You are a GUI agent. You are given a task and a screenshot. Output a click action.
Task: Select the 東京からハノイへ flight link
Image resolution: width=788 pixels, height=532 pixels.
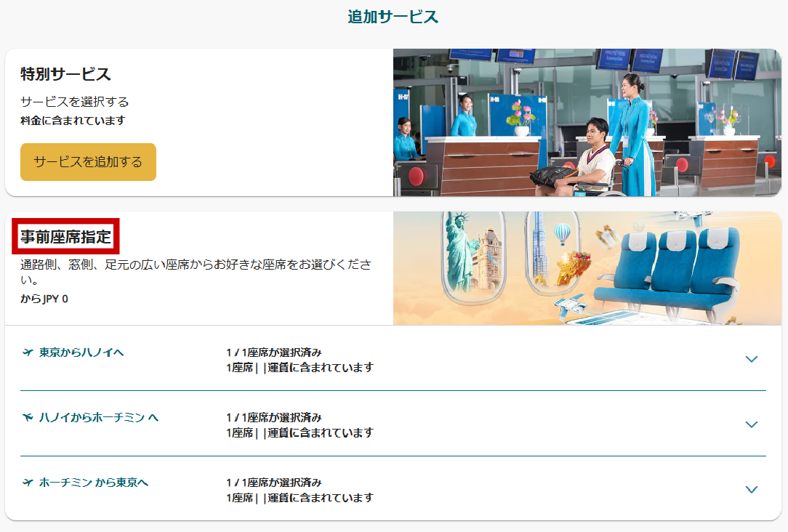coord(81,352)
